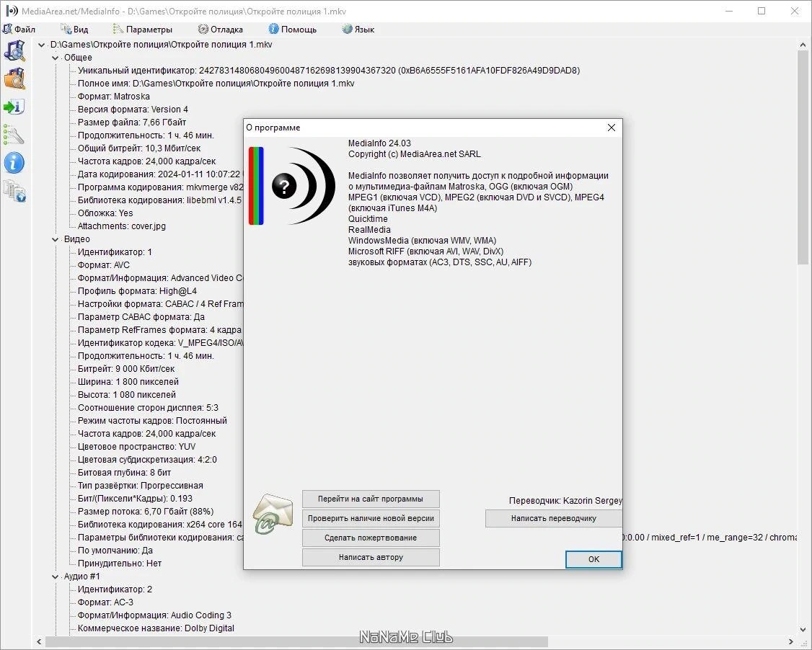The height and width of the screenshot is (650, 812).
Task: Select the row Битовая глубина: 8 бит
Action: pos(124,473)
